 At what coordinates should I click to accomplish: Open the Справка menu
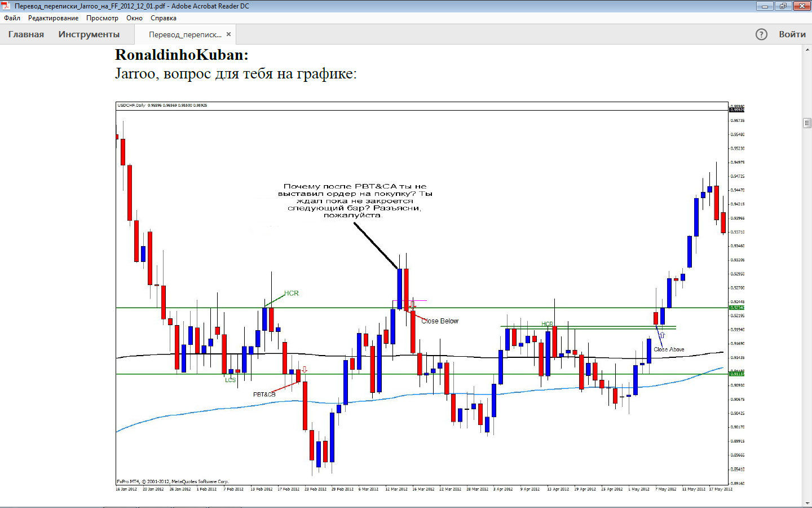click(164, 18)
